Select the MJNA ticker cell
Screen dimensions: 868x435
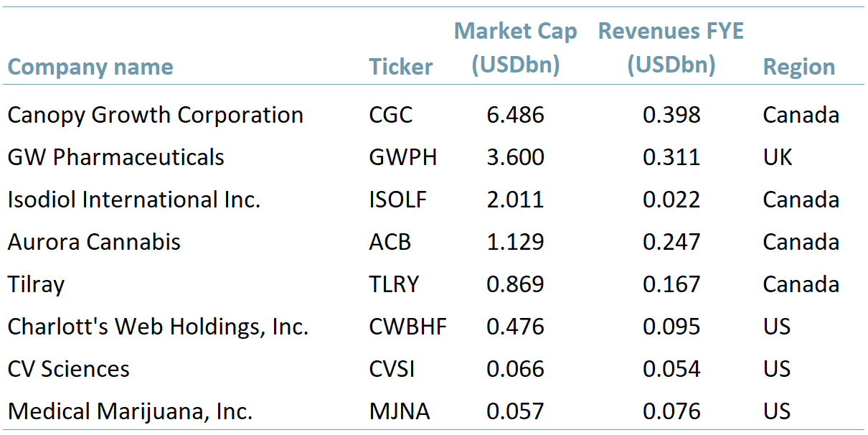click(399, 411)
